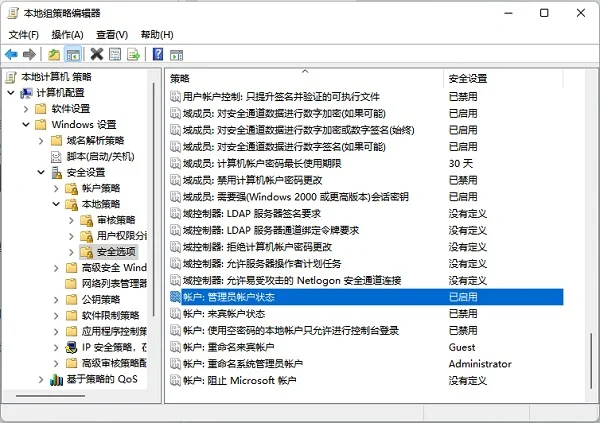Open the Properties toolbar icon
Image resolution: width=600 pixels, height=423 pixels.
115,54
